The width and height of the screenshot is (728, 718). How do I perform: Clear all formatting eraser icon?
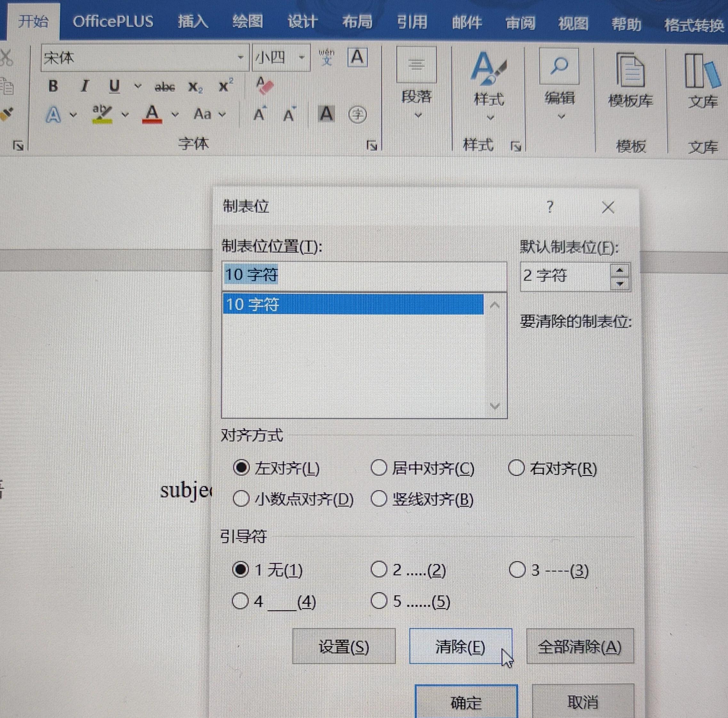pyautogui.click(x=264, y=85)
